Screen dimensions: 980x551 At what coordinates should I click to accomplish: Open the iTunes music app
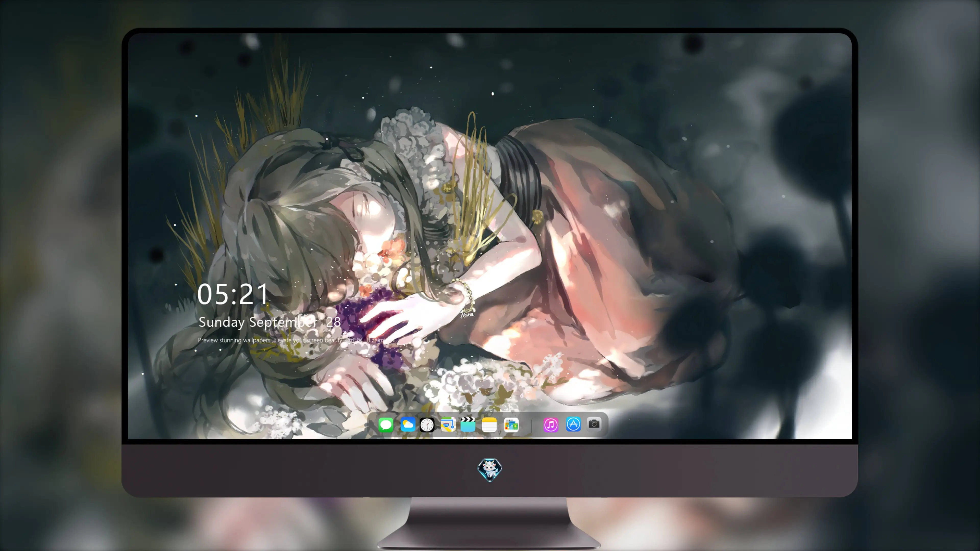click(551, 424)
